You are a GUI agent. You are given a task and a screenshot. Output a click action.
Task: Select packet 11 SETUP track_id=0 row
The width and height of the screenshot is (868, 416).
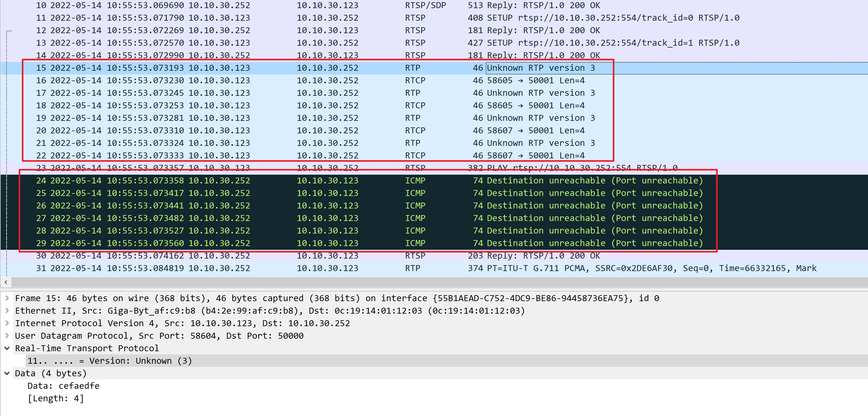tap(434, 18)
